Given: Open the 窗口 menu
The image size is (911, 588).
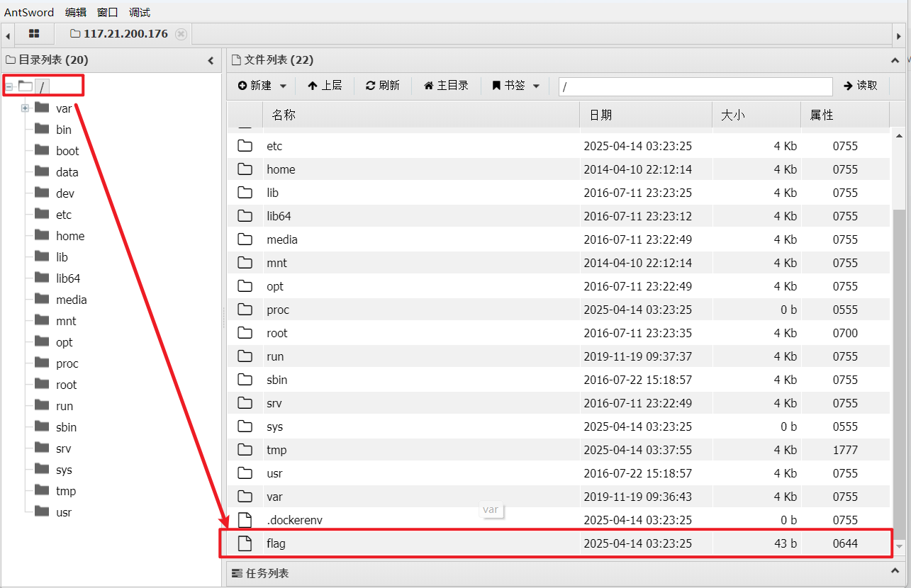Looking at the screenshot, I should (x=108, y=12).
